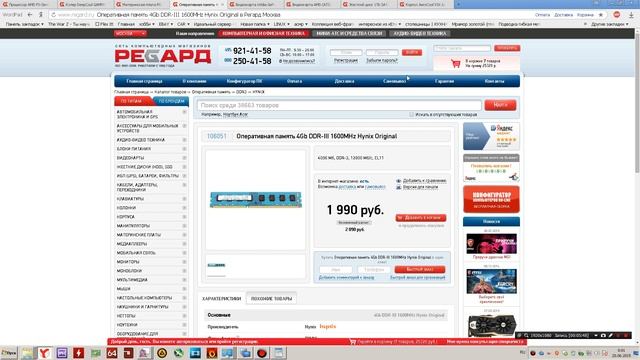This screenshot has width=640, height=360.
Task: Expand the Блоки питания category
Action: point(184,149)
